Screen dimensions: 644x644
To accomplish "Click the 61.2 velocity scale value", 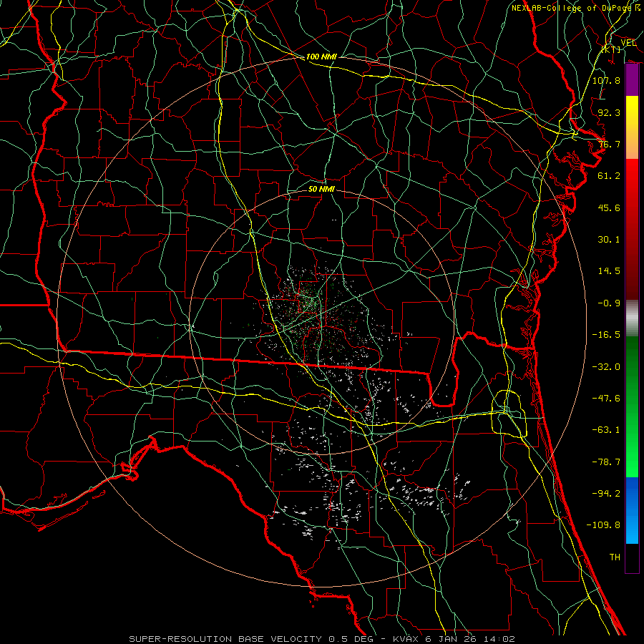I will click(x=609, y=176).
